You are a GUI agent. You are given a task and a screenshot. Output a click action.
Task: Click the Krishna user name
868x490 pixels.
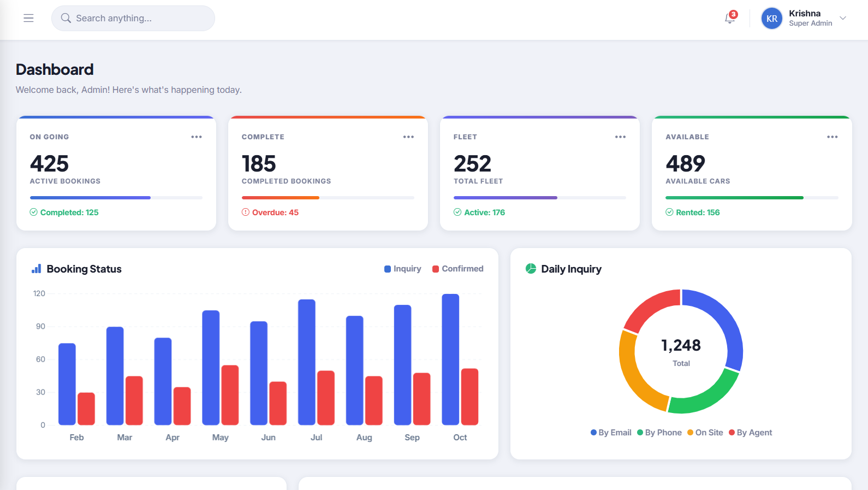tap(805, 13)
